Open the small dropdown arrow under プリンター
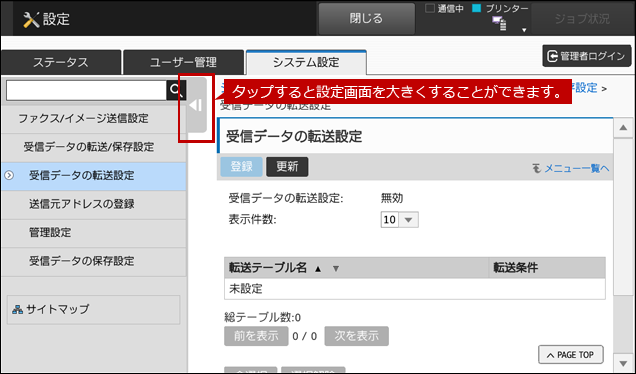636x374 pixels. coord(524,30)
